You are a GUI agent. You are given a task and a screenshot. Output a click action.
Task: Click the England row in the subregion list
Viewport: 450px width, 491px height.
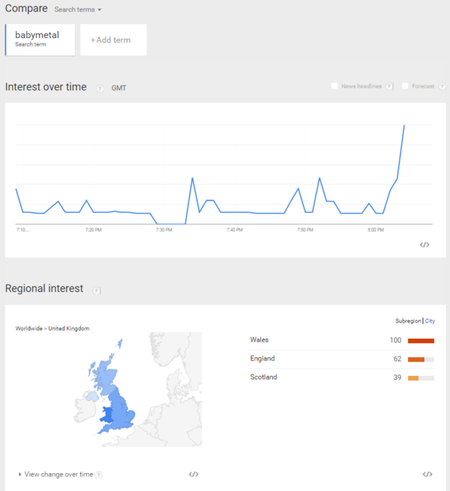342,359
